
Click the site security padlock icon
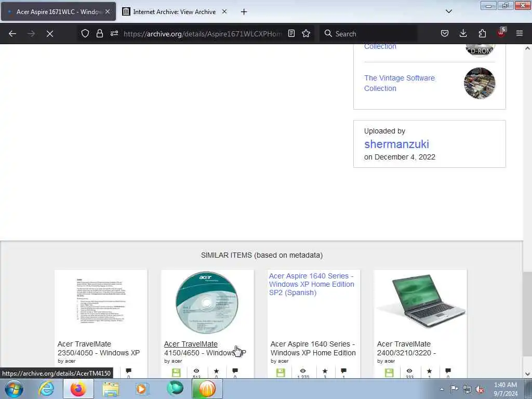[99, 34]
